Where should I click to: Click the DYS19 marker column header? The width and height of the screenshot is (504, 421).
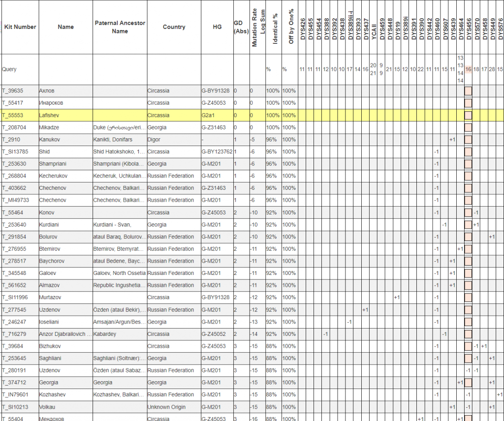pyautogui.click(x=398, y=31)
